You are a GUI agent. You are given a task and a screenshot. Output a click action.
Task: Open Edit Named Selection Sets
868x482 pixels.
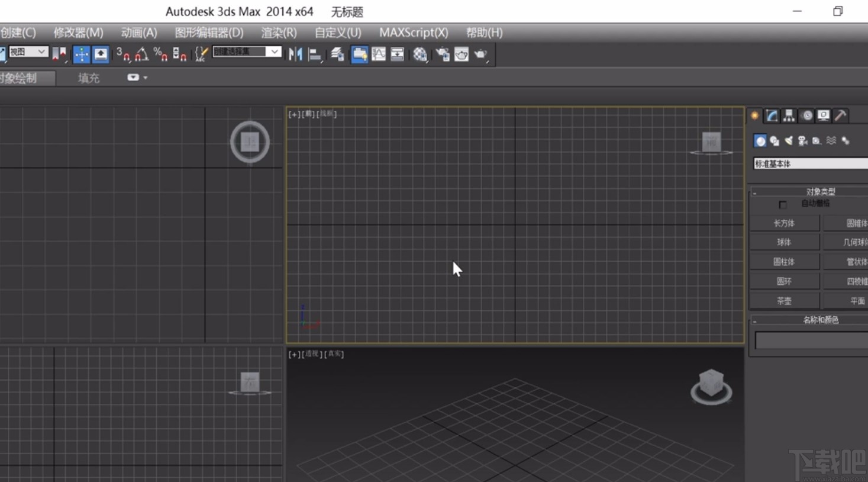pyautogui.click(x=201, y=54)
